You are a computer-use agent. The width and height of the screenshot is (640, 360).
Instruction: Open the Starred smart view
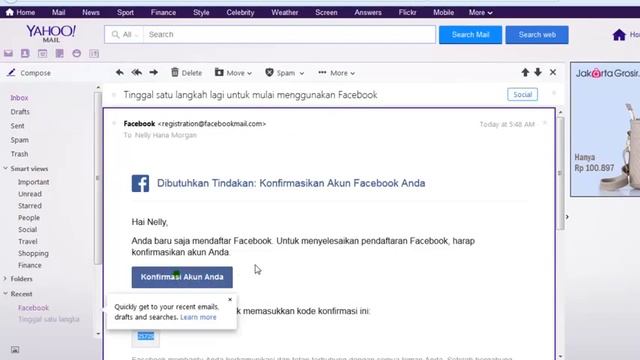click(x=30, y=206)
